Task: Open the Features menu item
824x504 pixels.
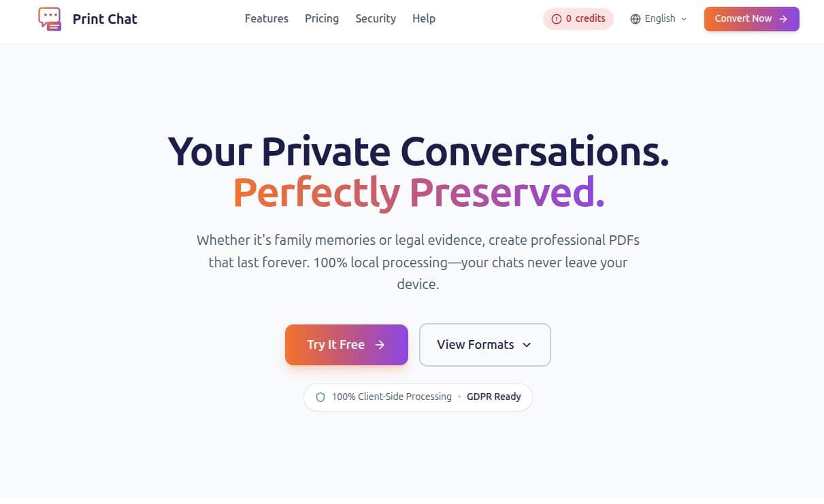Action: [266, 18]
